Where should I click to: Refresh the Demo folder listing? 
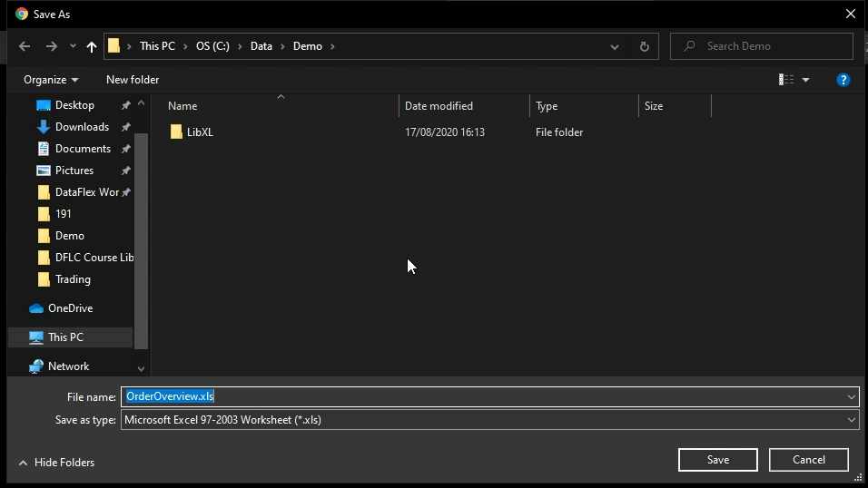pos(644,46)
